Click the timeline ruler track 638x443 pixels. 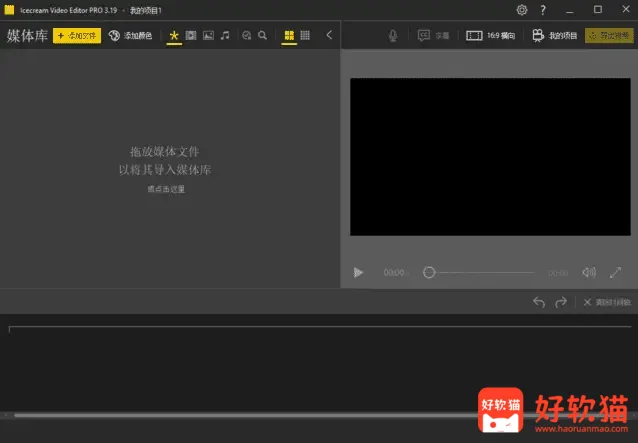click(x=320, y=329)
